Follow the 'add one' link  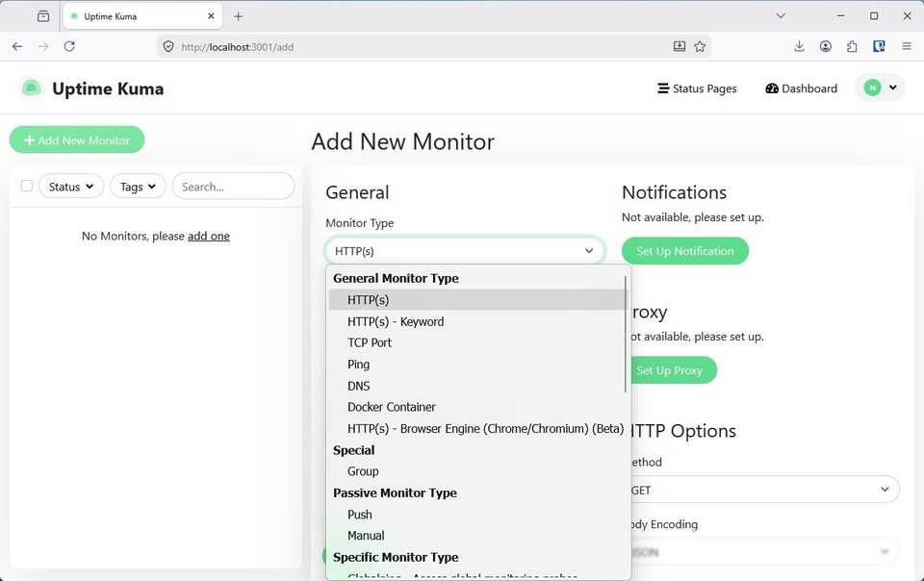(209, 236)
